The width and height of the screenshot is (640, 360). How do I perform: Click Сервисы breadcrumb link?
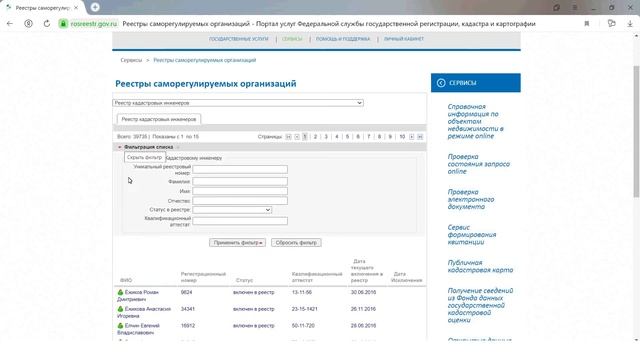coord(131,60)
